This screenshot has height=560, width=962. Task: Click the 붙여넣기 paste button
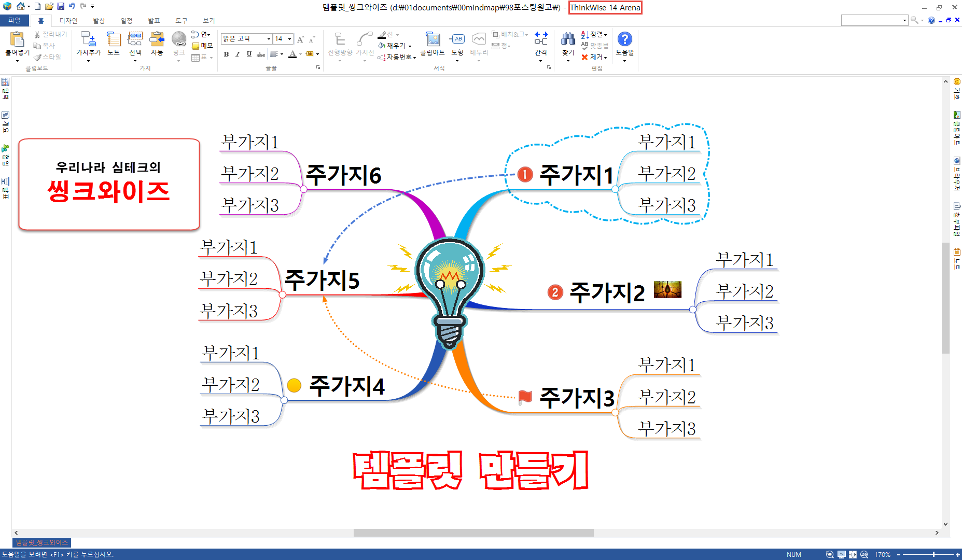(17, 44)
